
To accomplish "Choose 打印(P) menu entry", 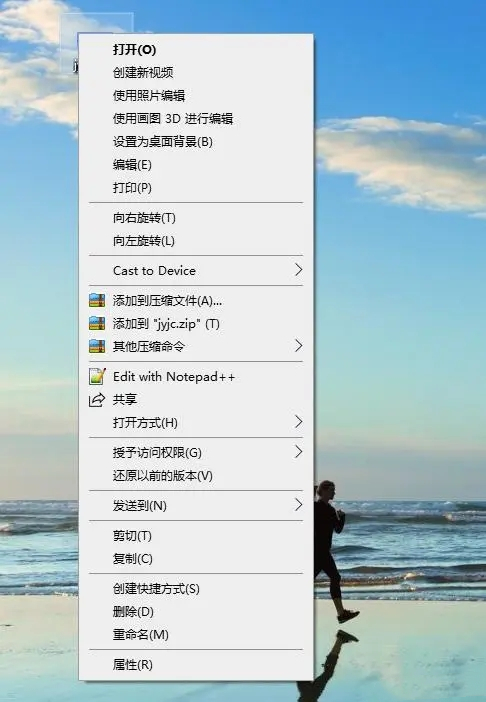I will tap(132, 188).
